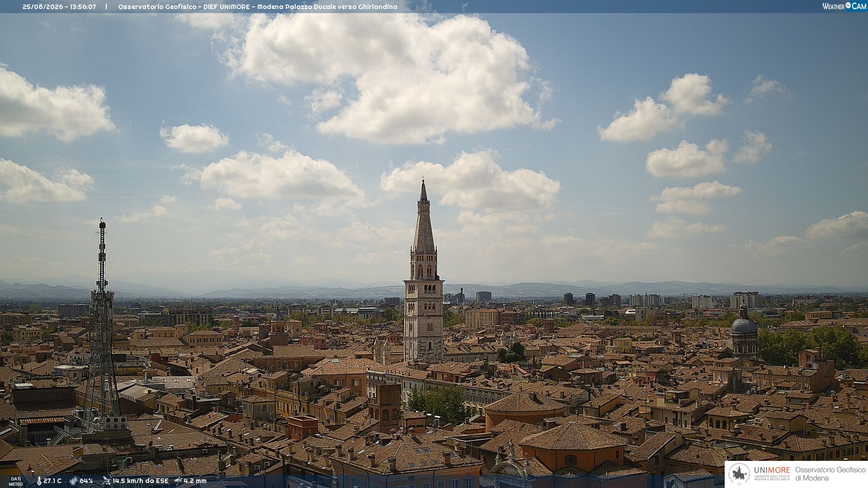
Task: Open the Osservatorio Geofisico di Modena logo text
Action: click(830, 474)
